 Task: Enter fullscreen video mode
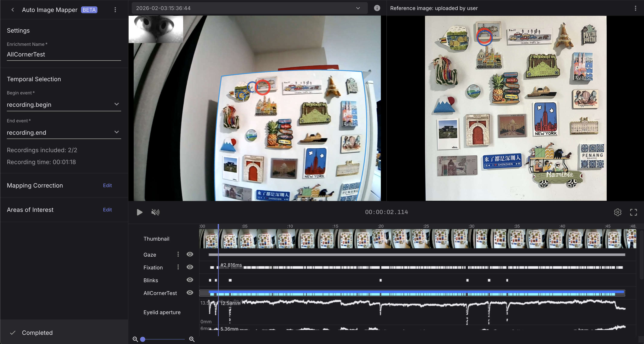[633, 212]
